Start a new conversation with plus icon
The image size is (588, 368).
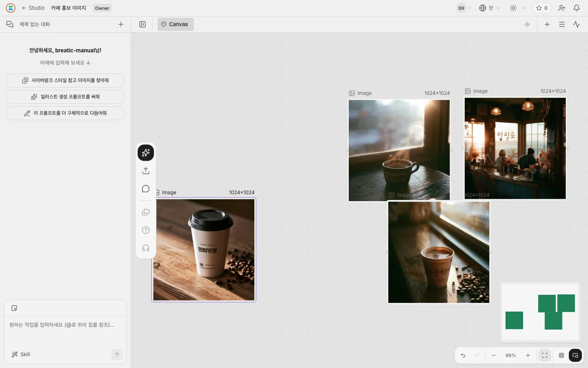tap(121, 25)
